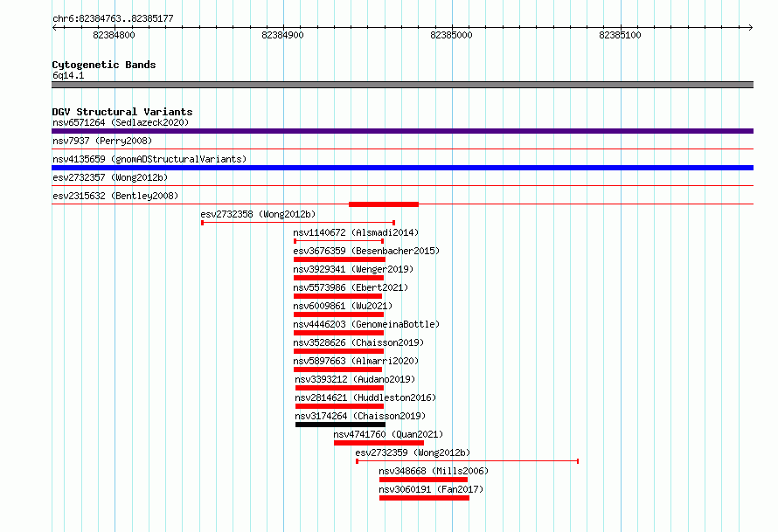Click red bar under nsv5897663
778x532 pixels.
click(338, 370)
